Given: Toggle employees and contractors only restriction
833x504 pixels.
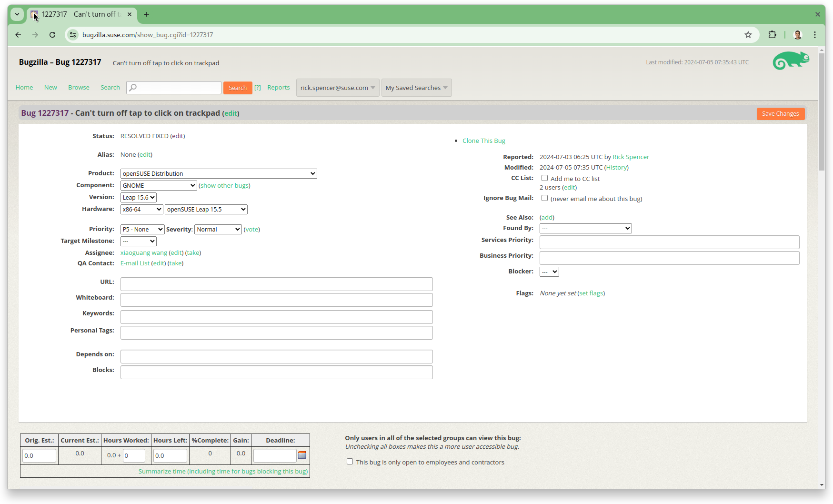Looking at the screenshot, I should pyautogui.click(x=350, y=461).
